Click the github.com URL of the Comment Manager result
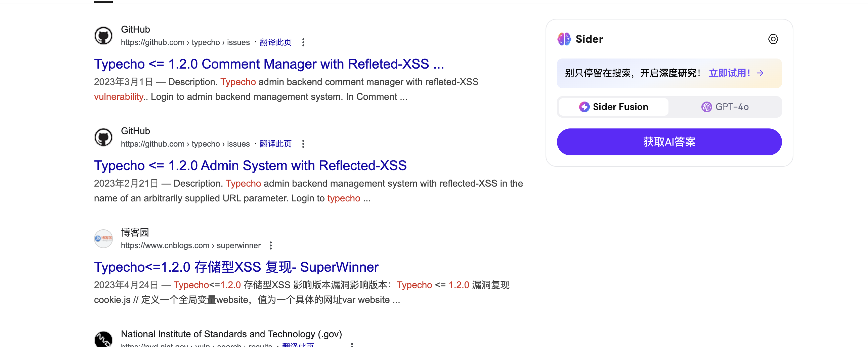This screenshot has height=347, width=868. pos(185,42)
